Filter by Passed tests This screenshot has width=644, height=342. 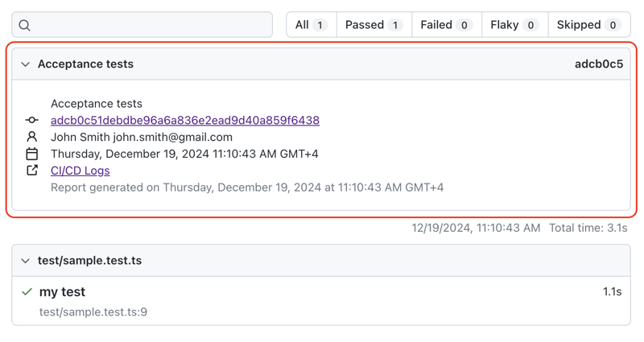point(374,25)
